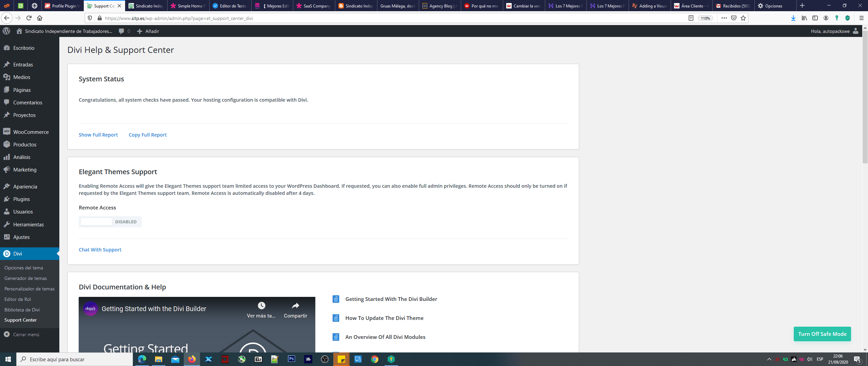Image resolution: width=868 pixels, height=366 pixels.
Task: Click the Plugins plug icon
Action: tap(7, 199)
